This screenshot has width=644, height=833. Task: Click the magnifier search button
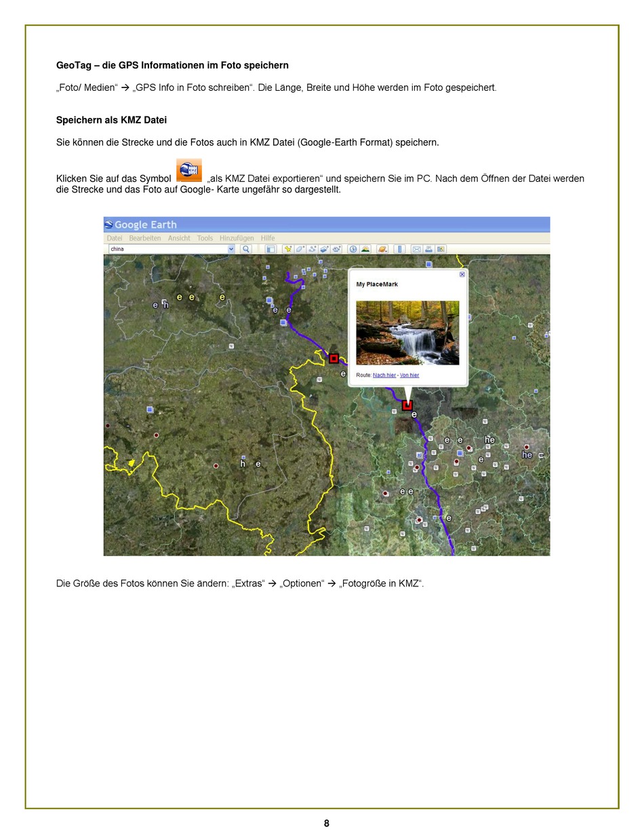pyautogui.click(x=246, y=249)
